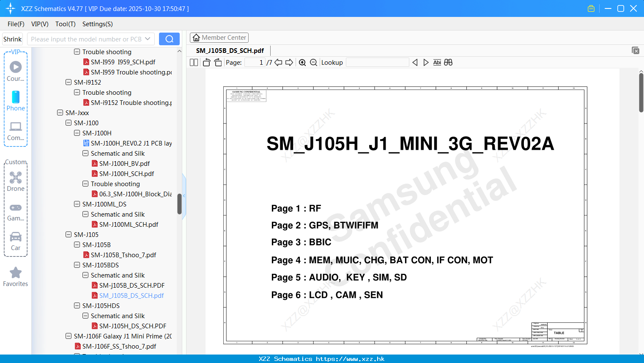Open the binoculars search icon

(448, 62)
